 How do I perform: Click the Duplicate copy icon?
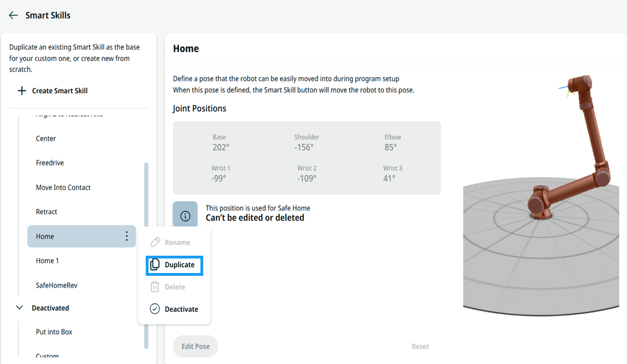pos(155,265)
